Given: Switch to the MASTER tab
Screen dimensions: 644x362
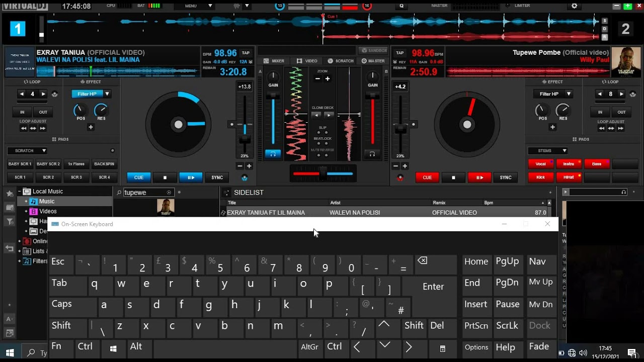Looking at the screenshot, I should point(373,61).
